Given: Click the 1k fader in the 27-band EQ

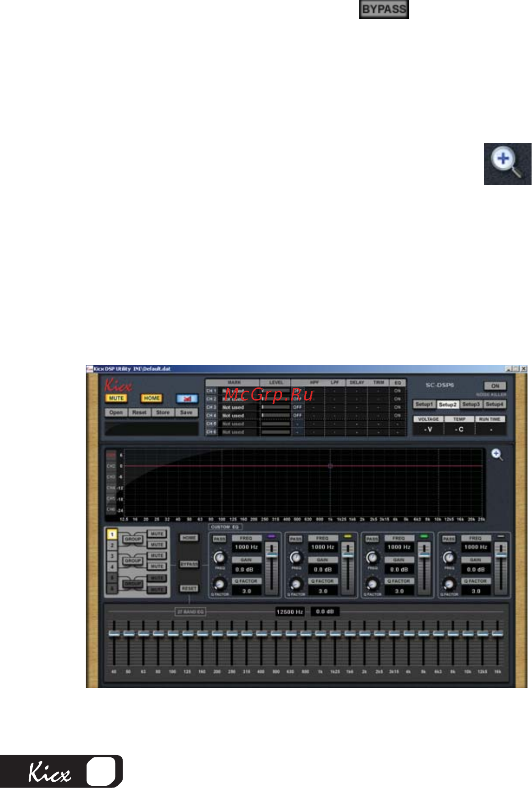Looking at the screenshot, I should coord(320,634).
